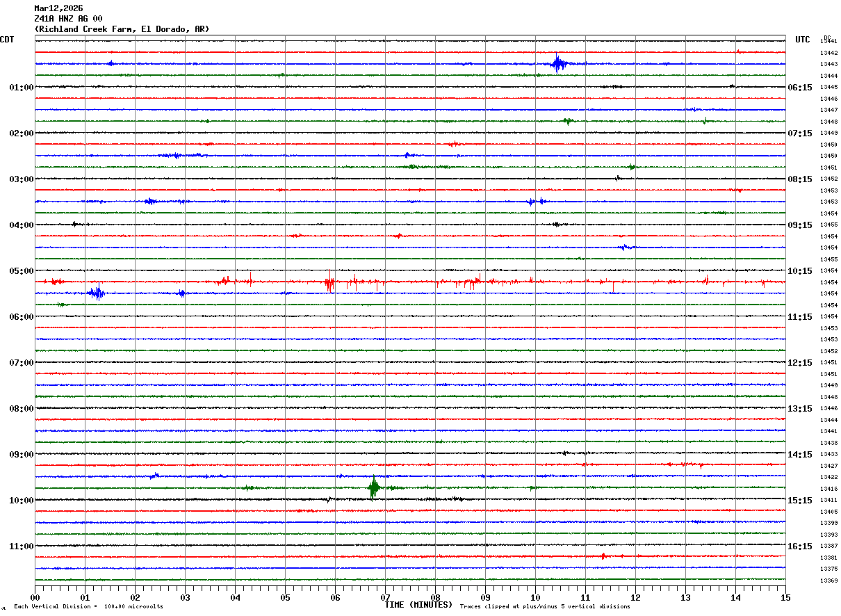Select the 11:00 CDT time label

tap(22, 546)
